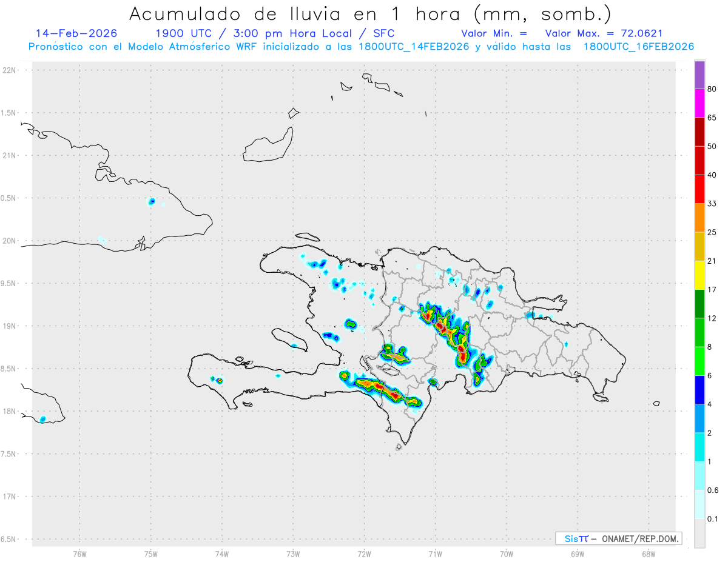This screenshot has height=562, width=728.
Task: Click the gray legend swatch below 0.1
Action: pyautogui.click(x=699, y=534)
